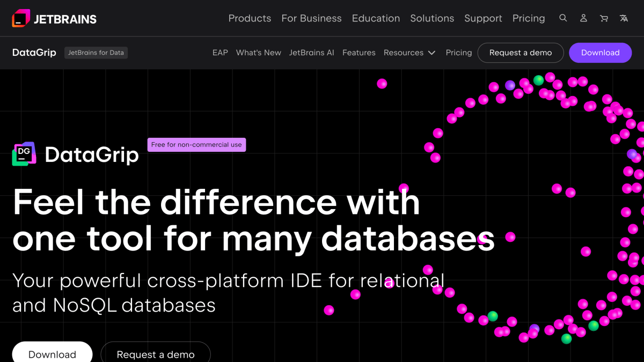Open the Support menu
The image size is (644, 362).
pos(483,18)
